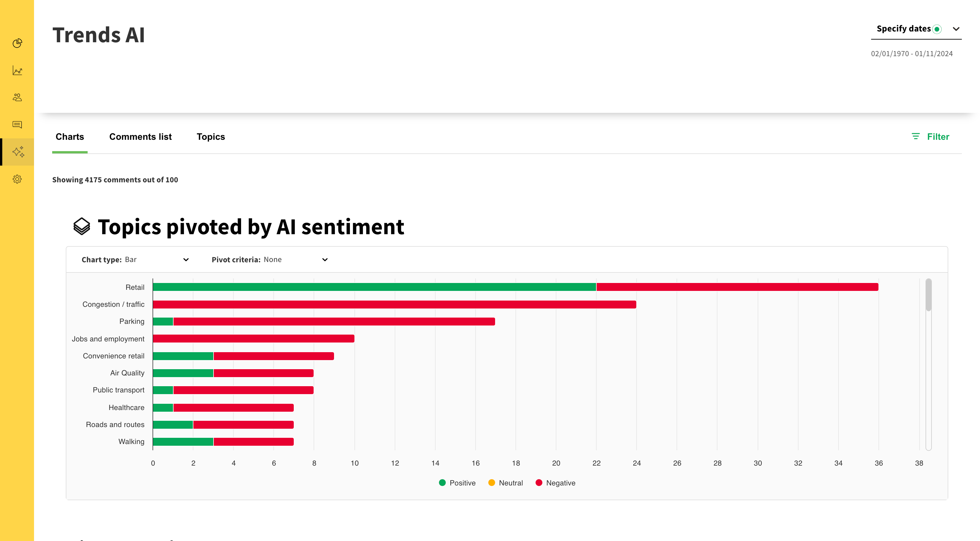The image size is (980, 541).
Task: Click the filter lines icon
Action: click(915, 137)
